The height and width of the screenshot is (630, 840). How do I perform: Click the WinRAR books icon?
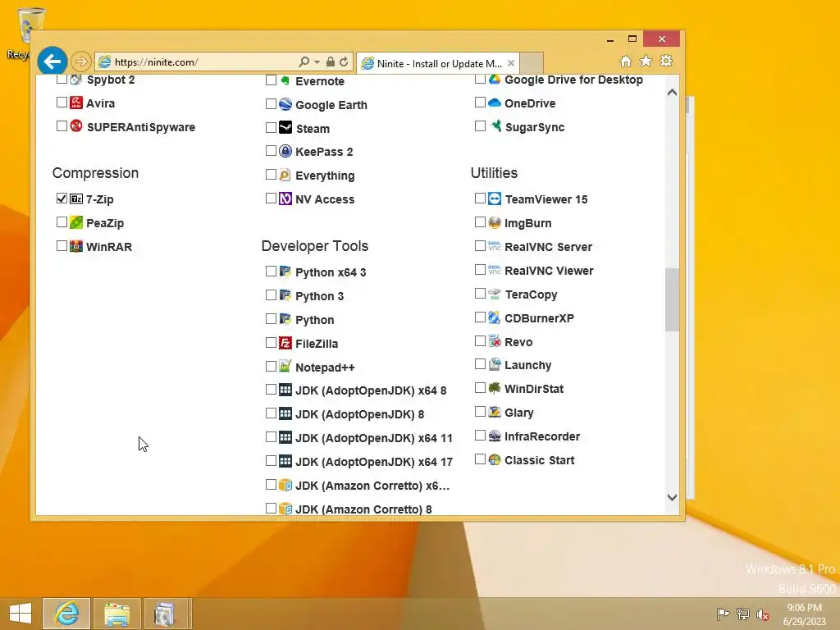coord(76,246)
